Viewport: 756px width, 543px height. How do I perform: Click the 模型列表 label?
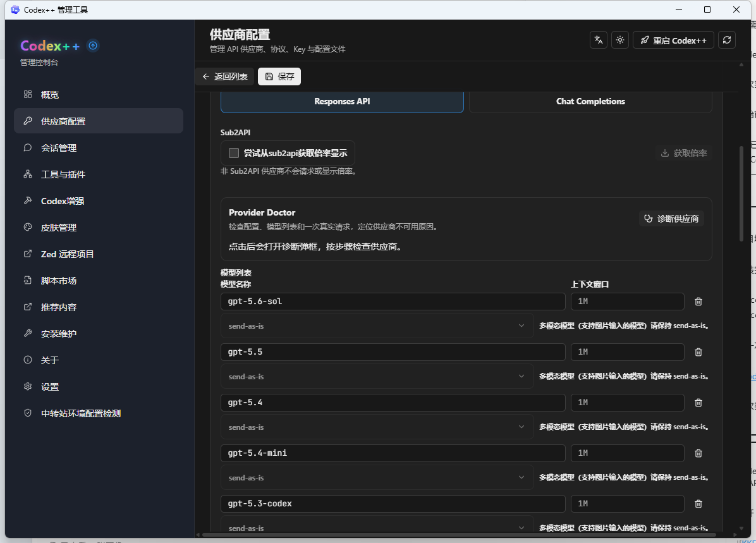(236, 273)
